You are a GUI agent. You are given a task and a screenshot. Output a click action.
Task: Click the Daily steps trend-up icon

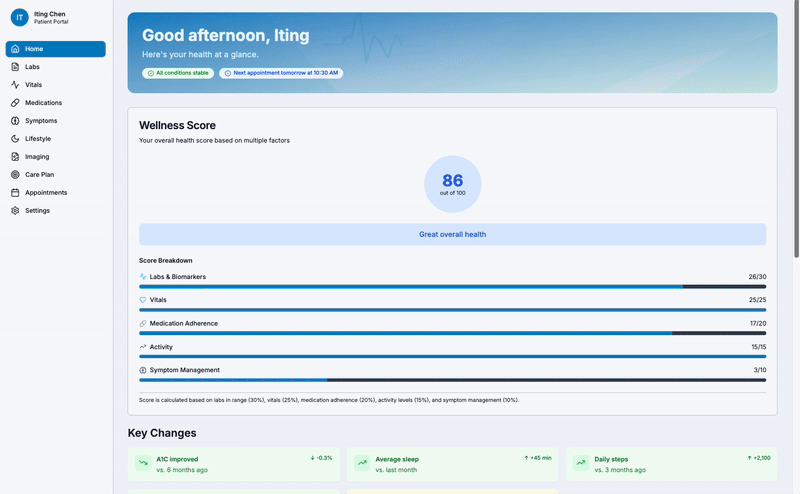[x=581, y=463]
